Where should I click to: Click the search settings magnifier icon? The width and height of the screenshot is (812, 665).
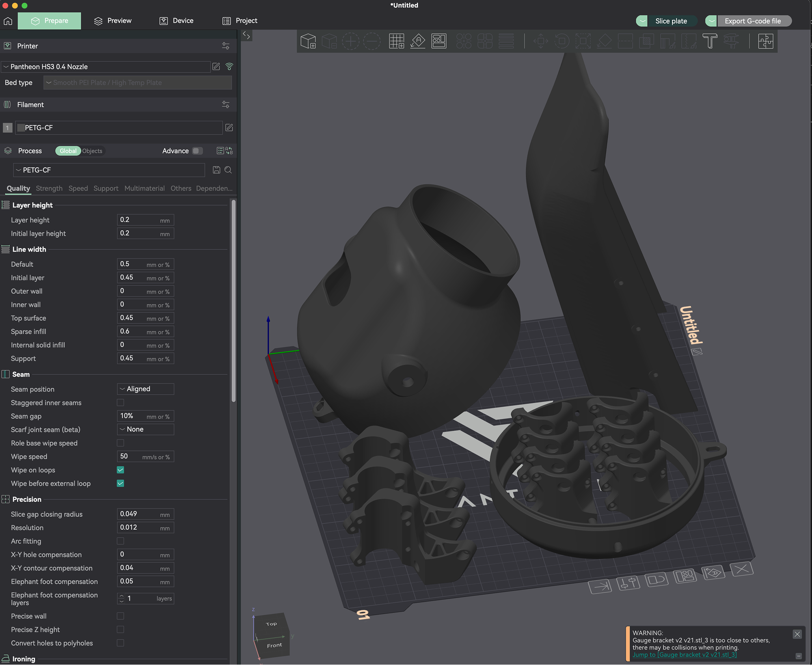click(228, 170)
